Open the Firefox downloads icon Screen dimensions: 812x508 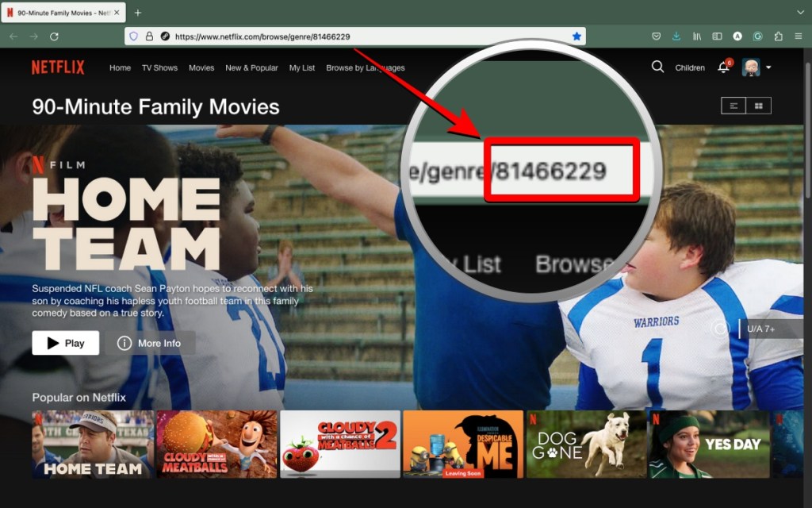pyautogui.click(x=676, y=36)
